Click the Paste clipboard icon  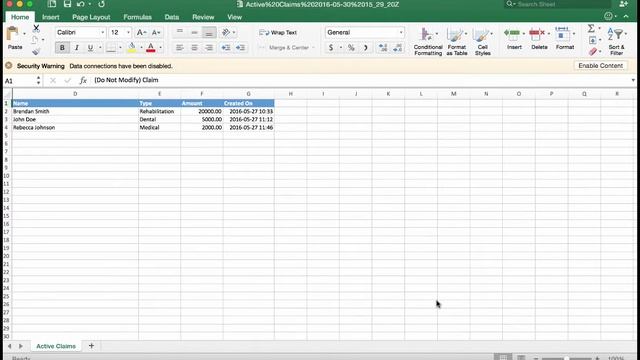[13, 34]
